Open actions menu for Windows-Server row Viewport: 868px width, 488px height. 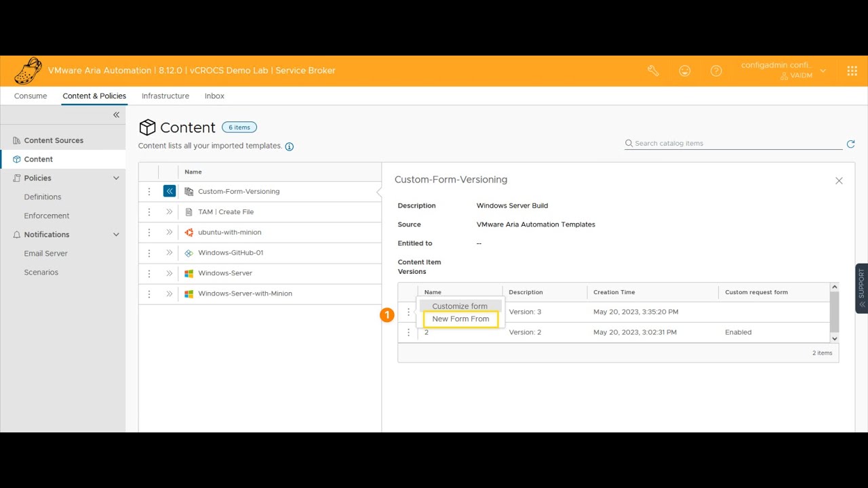tap(149, 273)
